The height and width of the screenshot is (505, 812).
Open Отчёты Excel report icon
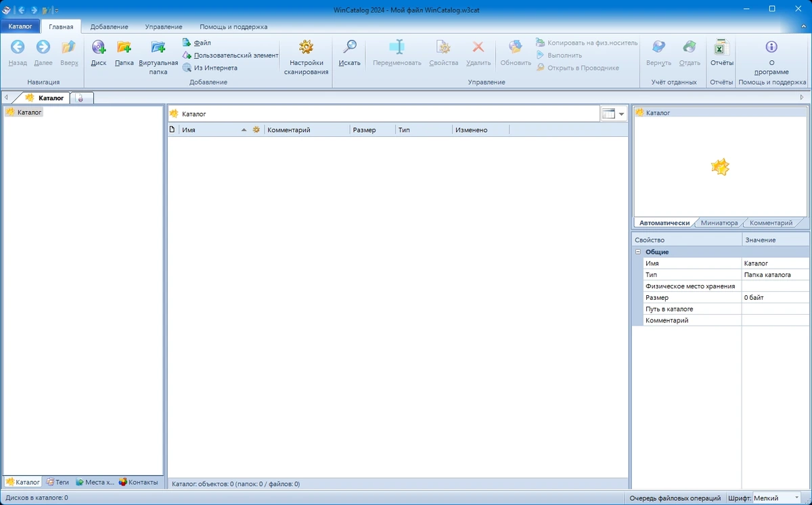[721, 47]
